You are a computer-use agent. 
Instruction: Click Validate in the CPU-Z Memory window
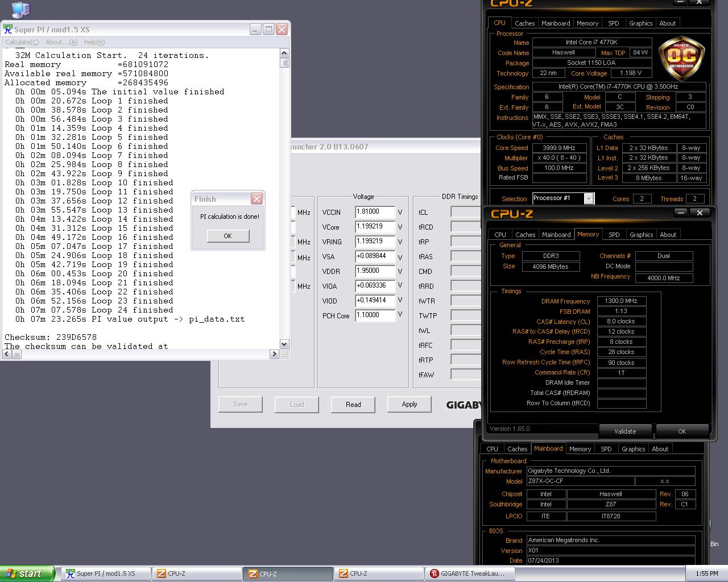click(625, 431)
